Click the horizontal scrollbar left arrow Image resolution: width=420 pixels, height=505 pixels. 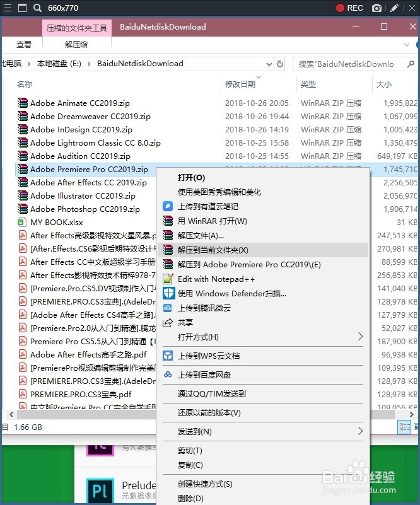click(11, 414)
